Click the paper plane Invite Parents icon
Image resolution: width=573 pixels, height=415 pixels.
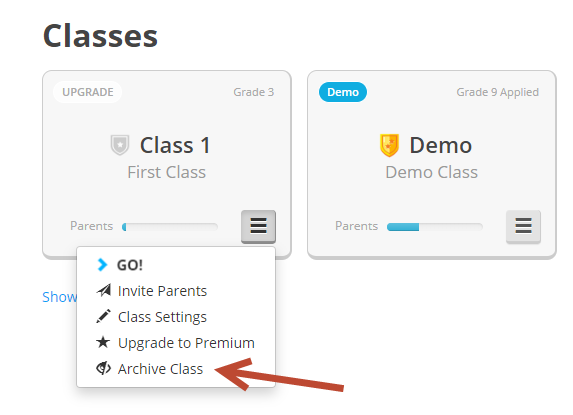click(x=104, y=290)
